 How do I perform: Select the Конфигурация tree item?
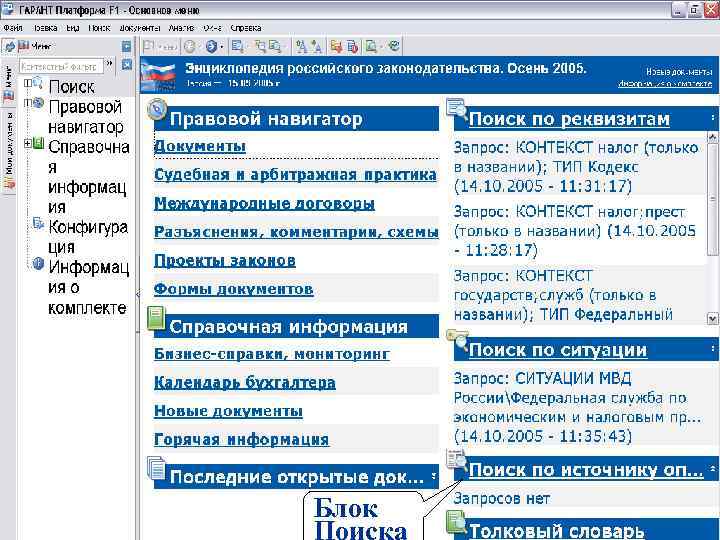point(88,237)
